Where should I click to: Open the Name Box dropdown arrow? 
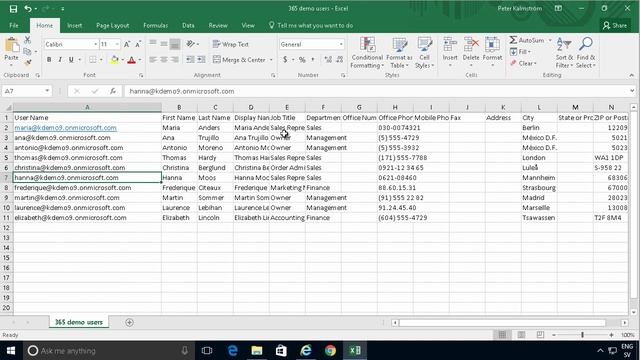click(47, 91)
